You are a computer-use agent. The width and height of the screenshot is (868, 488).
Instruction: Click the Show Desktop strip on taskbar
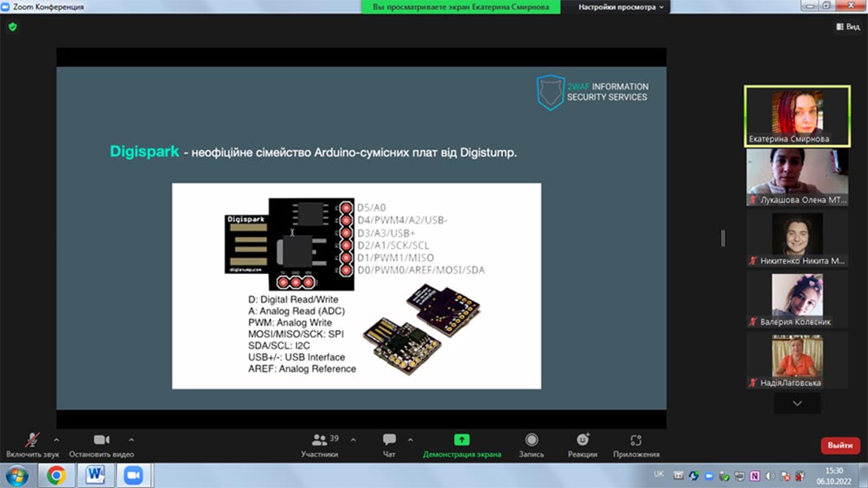point(864,475)
